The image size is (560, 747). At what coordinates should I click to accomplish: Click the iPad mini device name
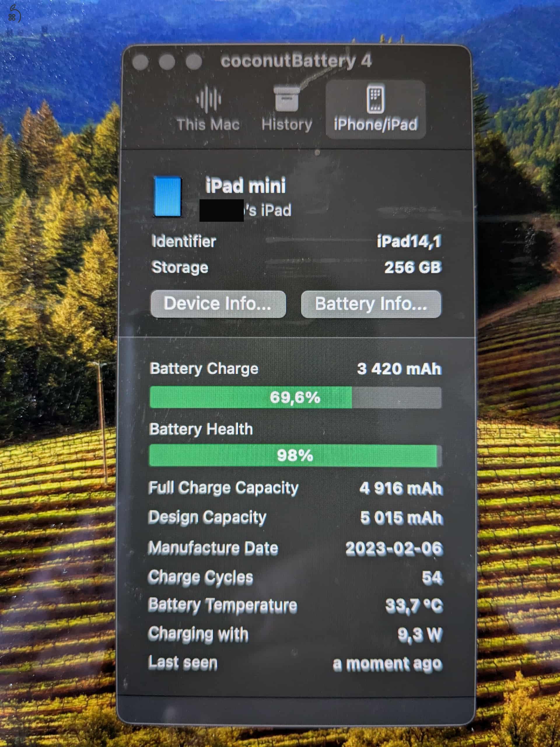(x=245, y=185)
